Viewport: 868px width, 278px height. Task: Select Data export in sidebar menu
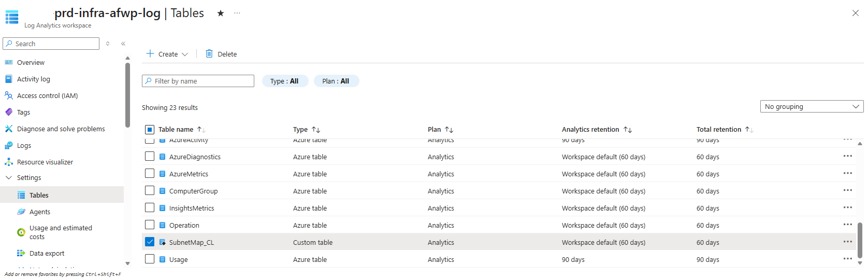47,254
